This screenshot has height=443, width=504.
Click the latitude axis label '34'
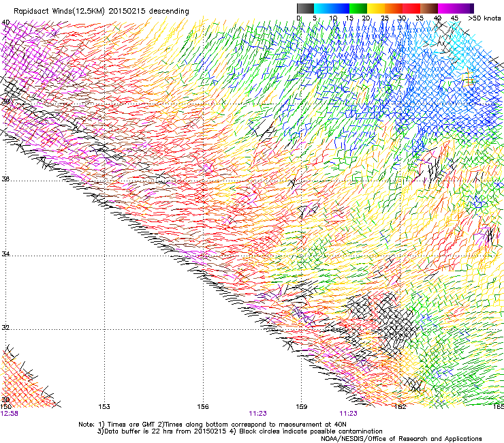pyautogui.click(x=5, y=254)
